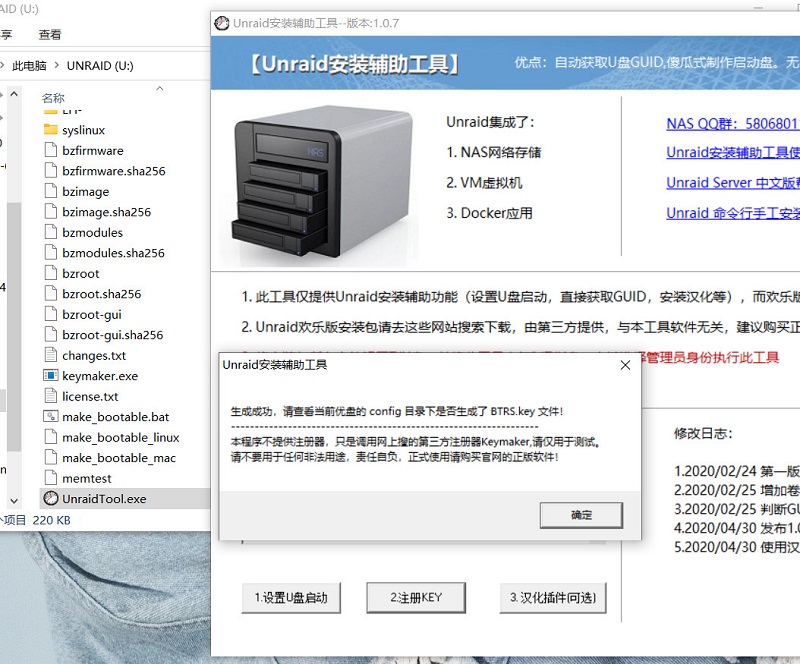Select make_bootable_linux file icon
The width and height of the screenshot is (800, 664).
pyautogui.click(x=51, y=437)
